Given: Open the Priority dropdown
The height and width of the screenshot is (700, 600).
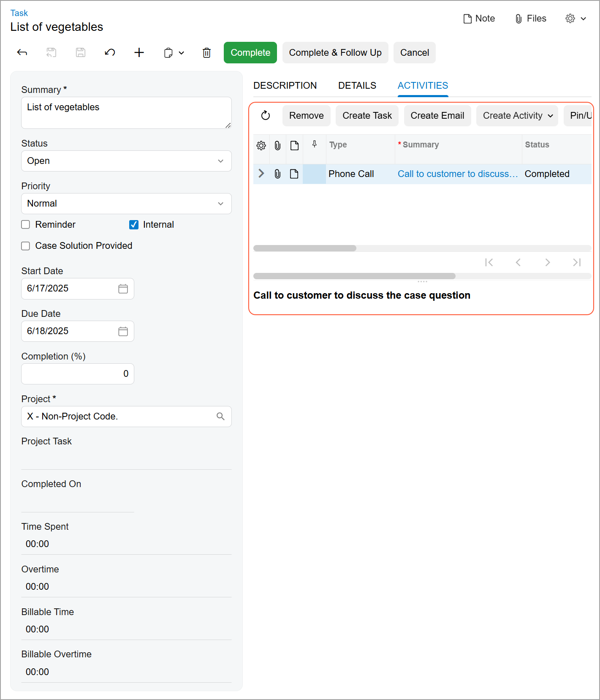Looking at the screenshot, I should point(126,204).
